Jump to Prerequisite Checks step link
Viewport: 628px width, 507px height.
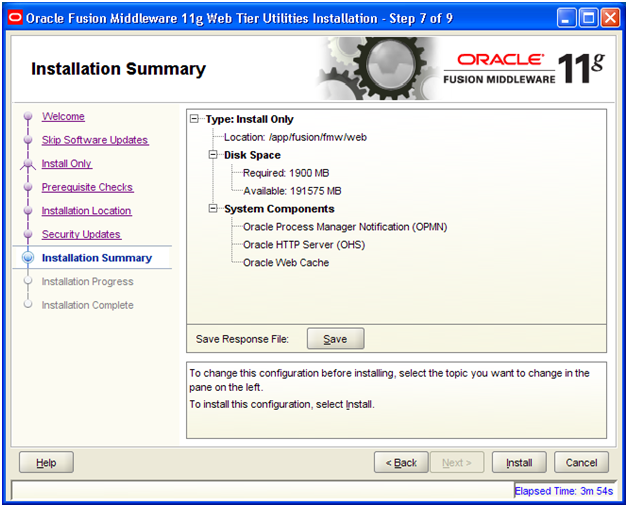click(x=87, y=187)
